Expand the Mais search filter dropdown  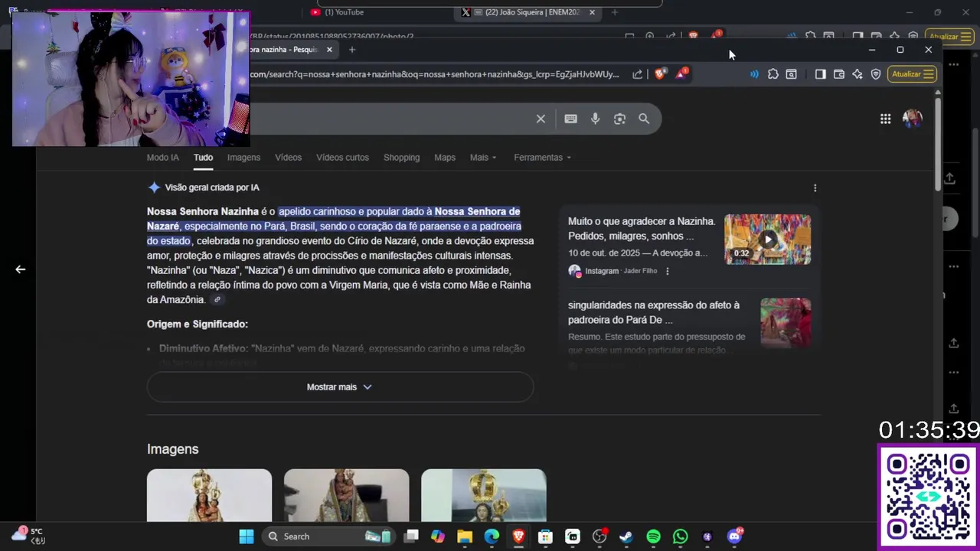483,158
